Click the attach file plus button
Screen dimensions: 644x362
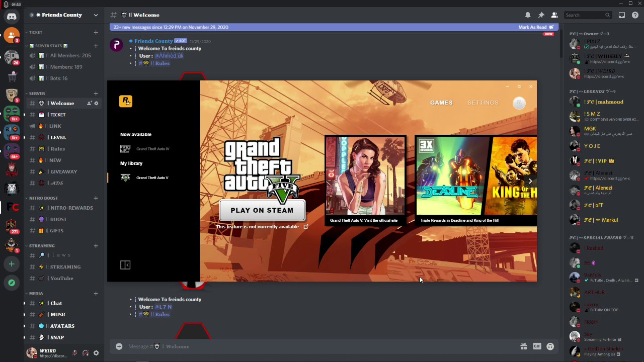(x=119, y=346)
